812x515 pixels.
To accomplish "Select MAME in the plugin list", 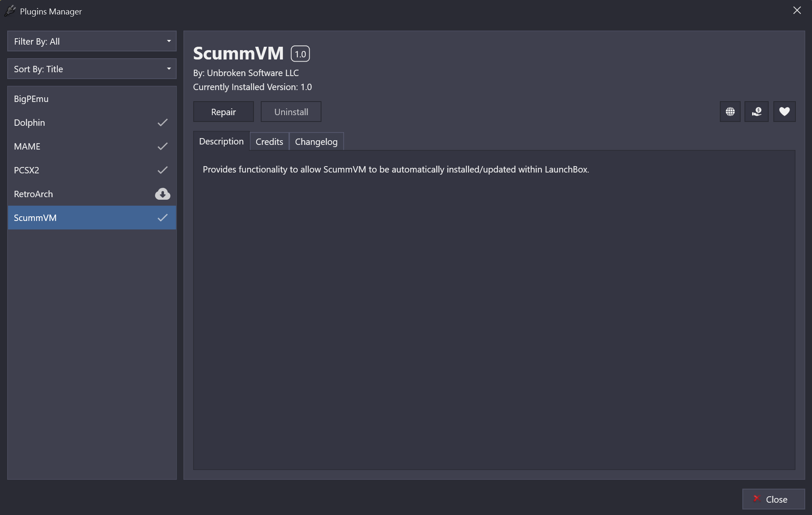I will 92,146.
